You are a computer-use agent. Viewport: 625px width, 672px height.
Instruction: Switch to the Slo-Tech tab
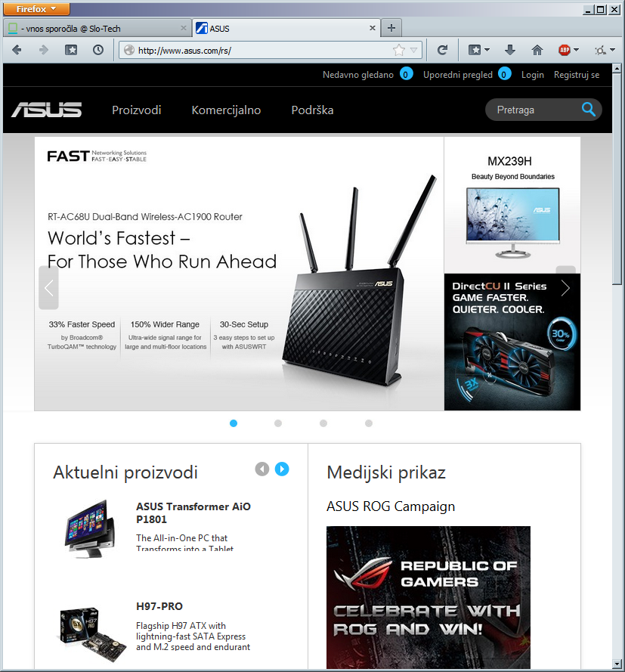(97, 28)
